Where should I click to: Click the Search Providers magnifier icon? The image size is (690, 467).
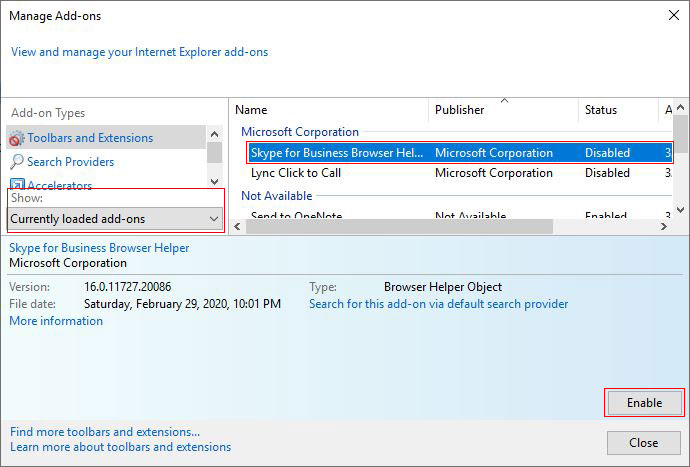[16, 162]
